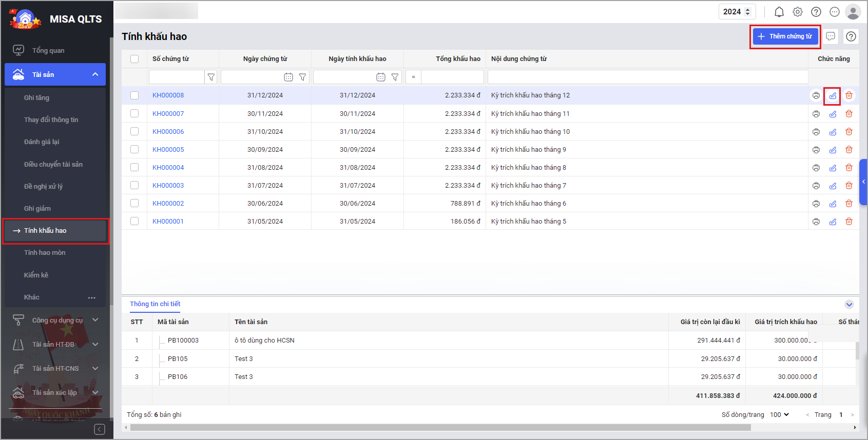Tick the checkbox for voucher KH000005
The image size is (868, 440).
point(134,149)
